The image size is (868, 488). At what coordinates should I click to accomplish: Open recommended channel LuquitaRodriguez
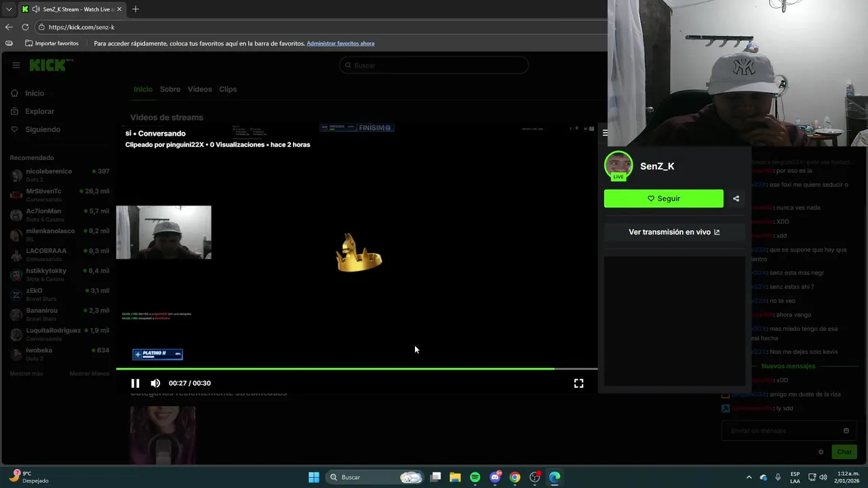(60, 334)
